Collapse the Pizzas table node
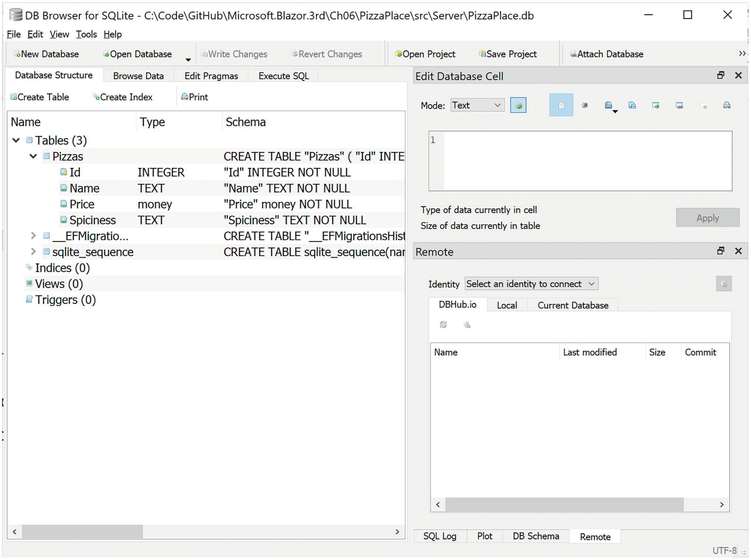Viewport: 751px width, 560px height. 33,156
